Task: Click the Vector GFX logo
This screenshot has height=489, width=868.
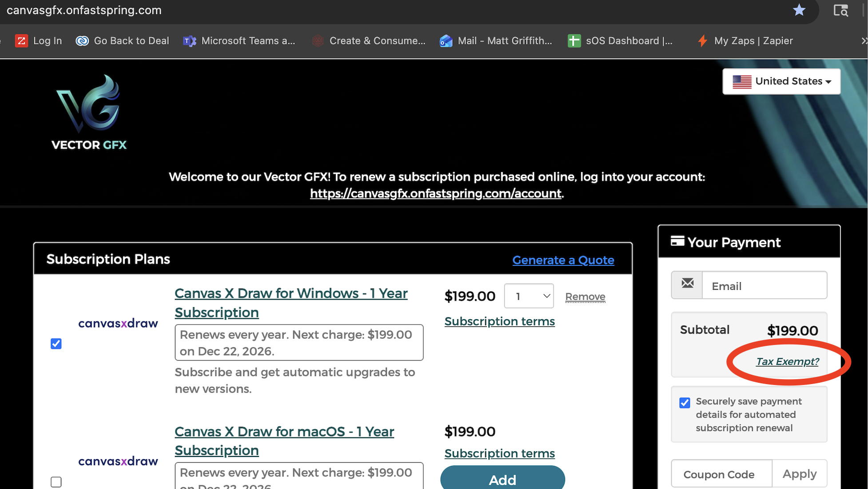Action: point(89,113)
